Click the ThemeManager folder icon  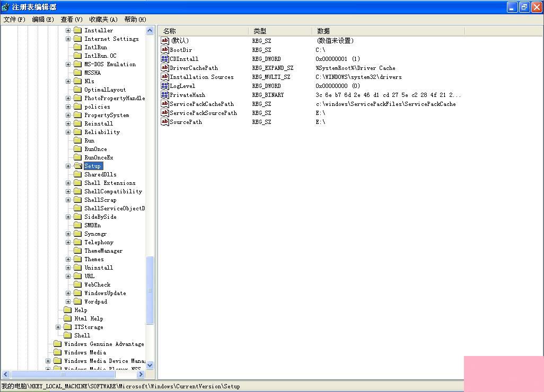(x=78, y=251)
